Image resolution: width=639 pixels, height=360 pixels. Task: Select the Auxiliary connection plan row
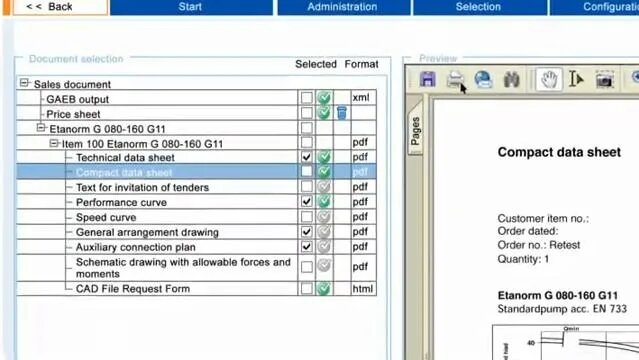coord(196,247)
